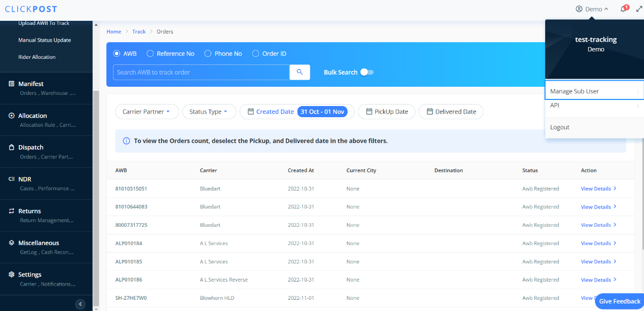Select the Phone No radio button
Image resolution: width=644 pixels, height=311 pixels.
[208, 53]
